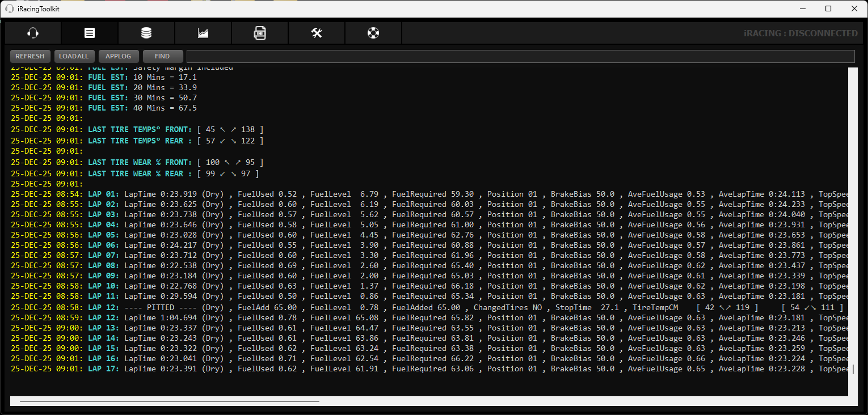
Task: Click the horizontal scrollbar thumb under the log
Action: point(169,401)
